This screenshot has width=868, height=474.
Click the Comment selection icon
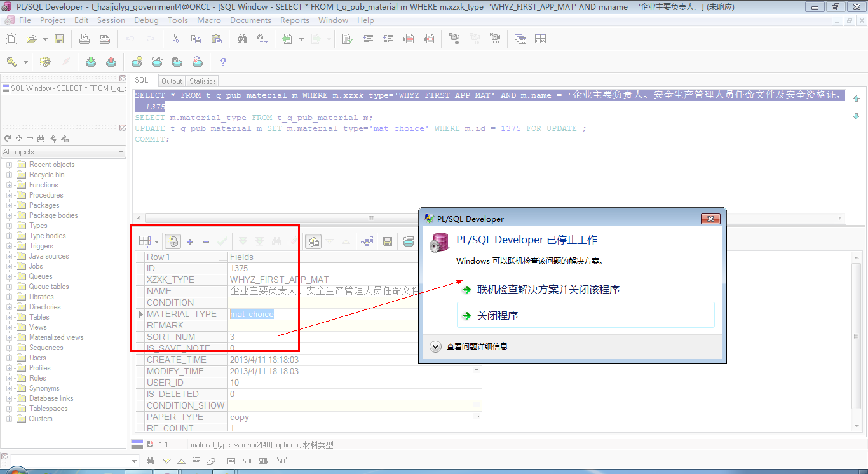409,39
